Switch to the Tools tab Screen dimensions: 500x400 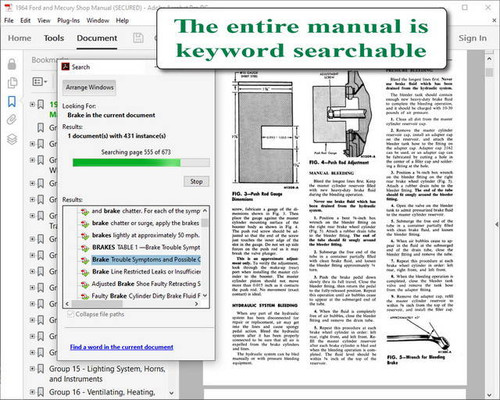54,38
